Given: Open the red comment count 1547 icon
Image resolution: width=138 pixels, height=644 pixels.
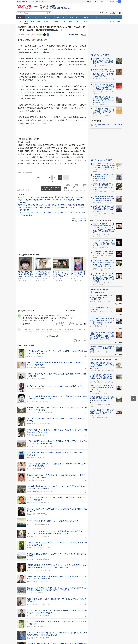Looking at the screenshot, I should (34, 35).
